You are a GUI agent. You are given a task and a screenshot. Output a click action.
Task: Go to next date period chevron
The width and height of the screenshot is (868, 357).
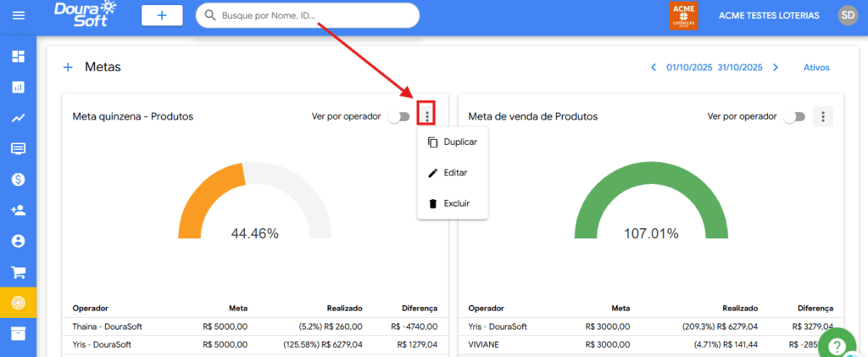tap(776, 67)
